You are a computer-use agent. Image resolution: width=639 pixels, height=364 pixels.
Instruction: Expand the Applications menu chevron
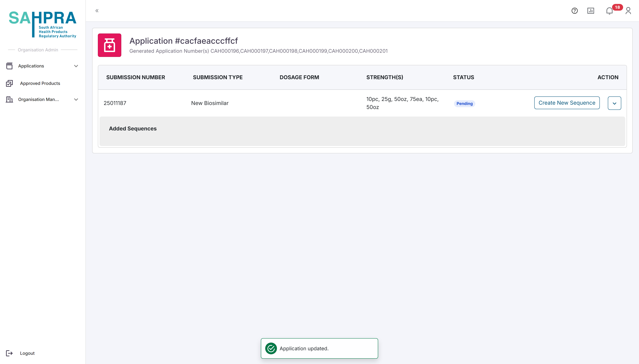[76, 66]
